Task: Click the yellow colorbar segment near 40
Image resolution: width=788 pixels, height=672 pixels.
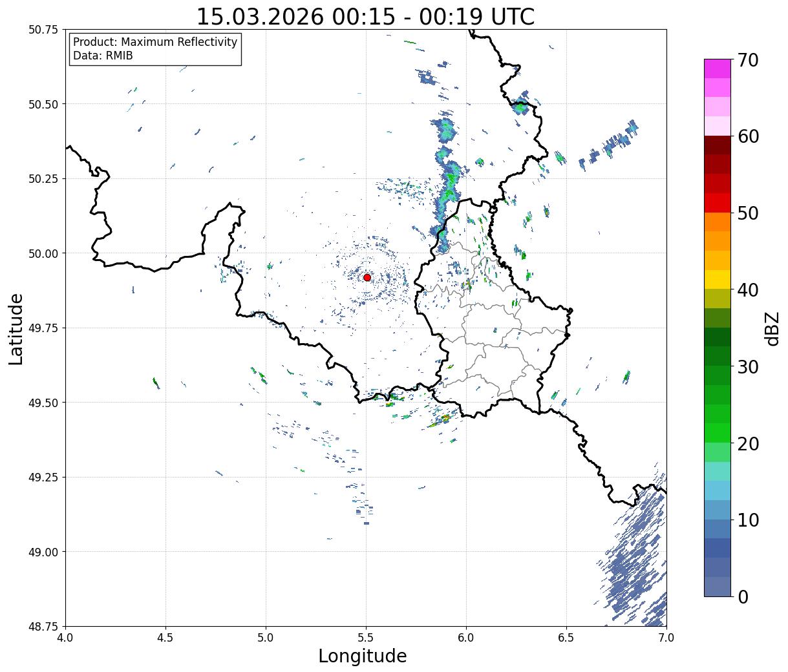Action: (x=718, y=280)
